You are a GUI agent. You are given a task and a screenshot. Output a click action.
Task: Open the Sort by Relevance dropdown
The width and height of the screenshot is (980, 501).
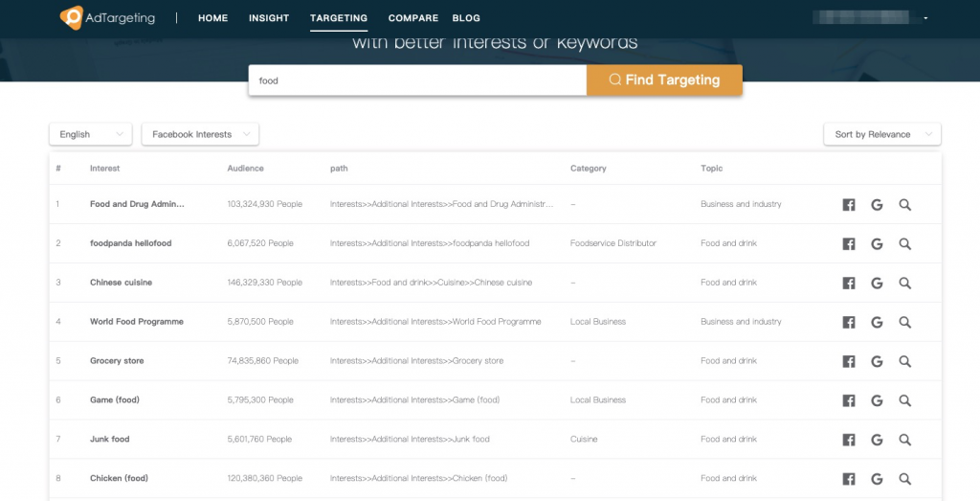coord(881,134)
